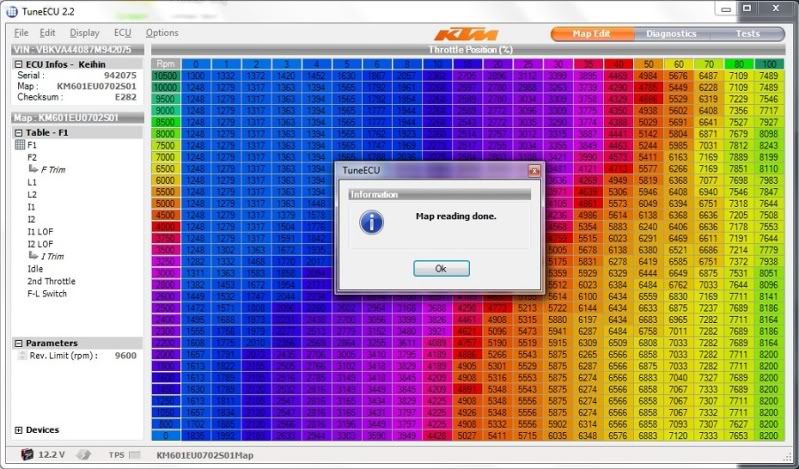799x469 pixels.
Task: Adjust Rev. Limit with the spinner arrows
Action: tap(21, 355)
